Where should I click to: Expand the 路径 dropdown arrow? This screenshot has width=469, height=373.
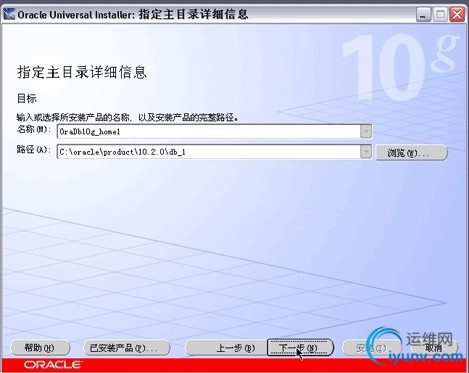(366, 152)
